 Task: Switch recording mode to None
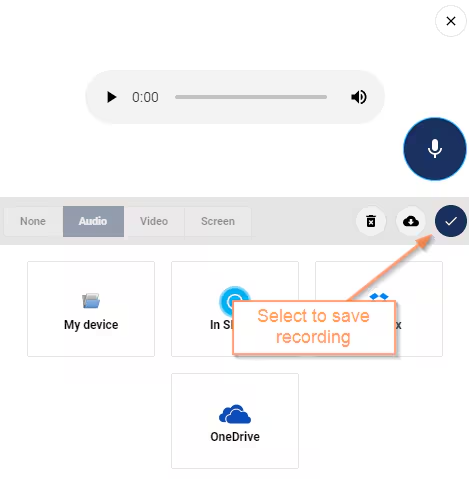[33, 221]
